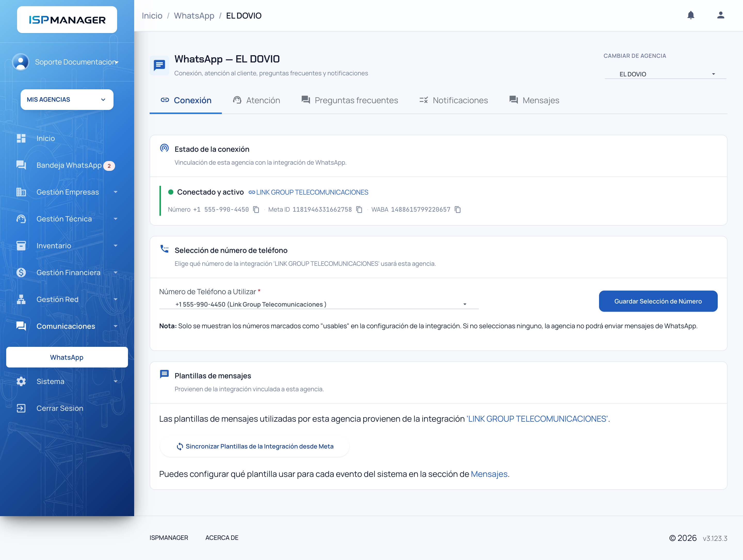
Task: Click the WhatsApp breadcrumb link
Action: coord(194,16)
